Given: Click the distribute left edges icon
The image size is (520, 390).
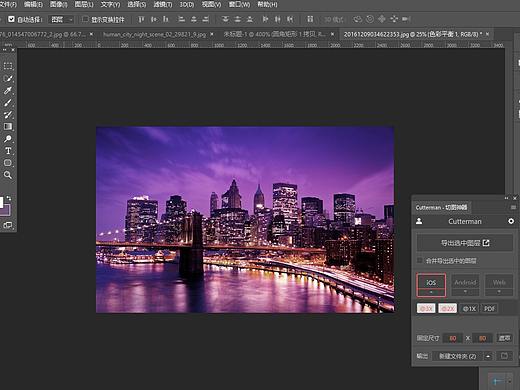Looking at the screenshot, I should tap(265, 19).
